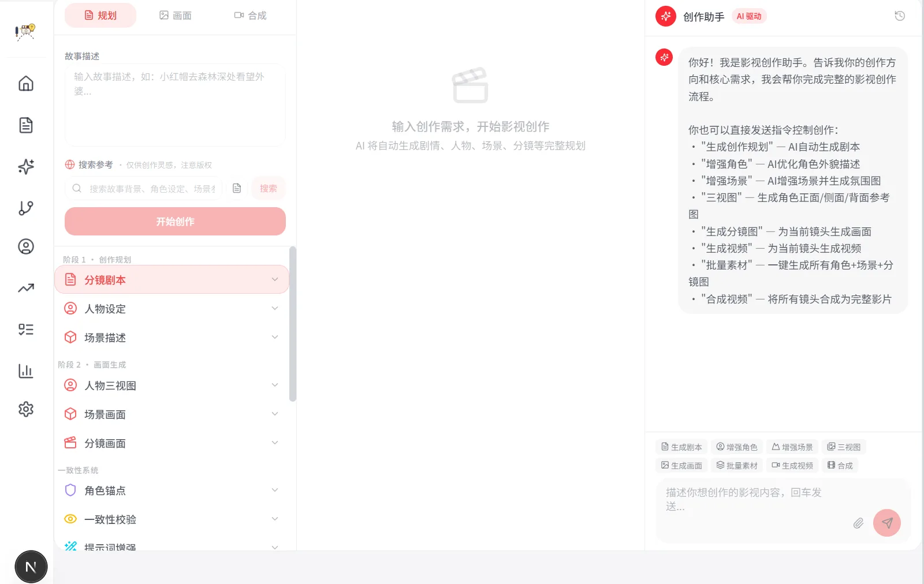The width and height of the screenshot is (924, 584).
Task: Expand the 提示词增强 section chevron
Action: (275, 546)
